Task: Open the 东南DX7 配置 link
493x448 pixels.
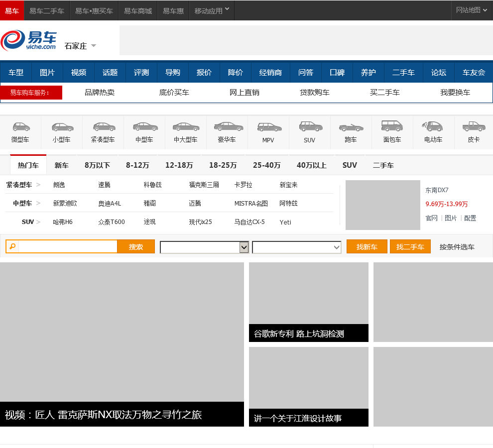Action: 470,218
